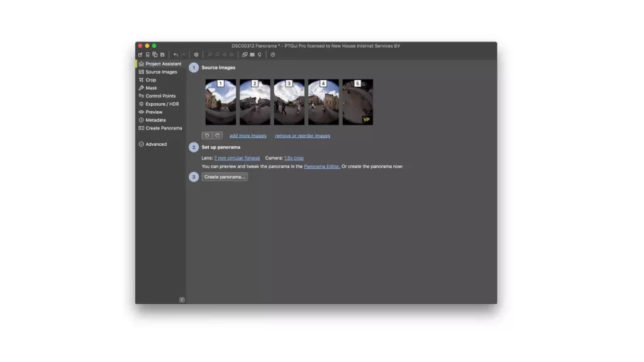The height and width of the screenshot is (362, 644).
Task: Click the 'Set up panorama' heading
Action: click(x=221, y=147)
